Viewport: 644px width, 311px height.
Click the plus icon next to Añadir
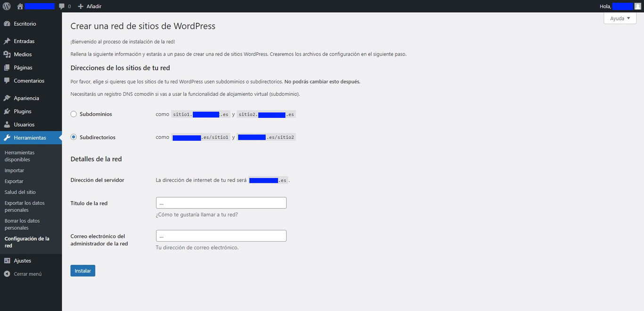pos(81,7)
